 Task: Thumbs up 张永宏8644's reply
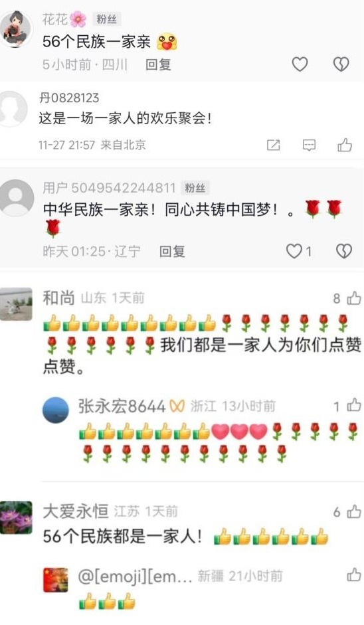coord(353,405)
